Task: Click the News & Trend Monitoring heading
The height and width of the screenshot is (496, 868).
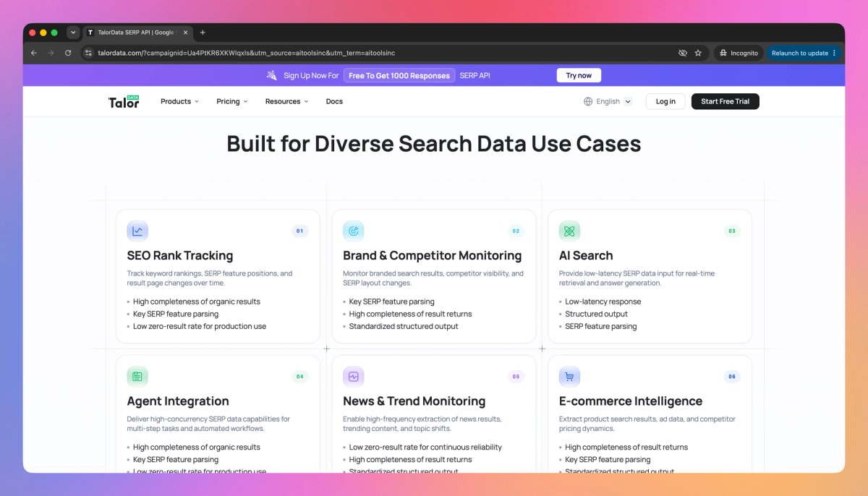Action: (414, 401)
